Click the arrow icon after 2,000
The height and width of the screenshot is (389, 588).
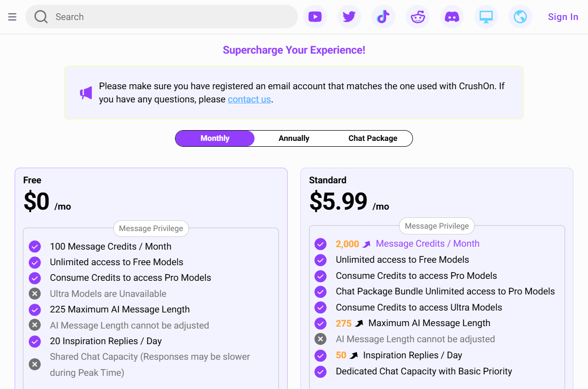367,244
